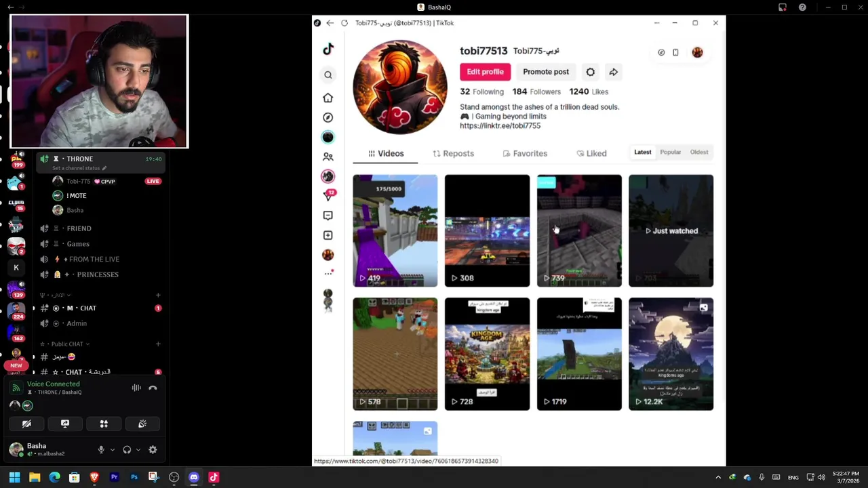The image size is (868, 488).
Task: Open Windows Start menu
Action: [x=14, y=477]
